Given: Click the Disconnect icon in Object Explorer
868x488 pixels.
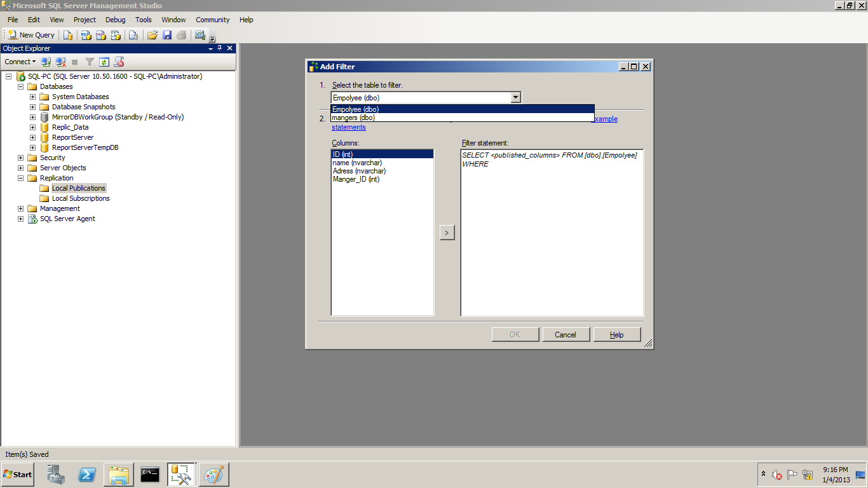Looking at the screenshot, I should click(60, 62).
